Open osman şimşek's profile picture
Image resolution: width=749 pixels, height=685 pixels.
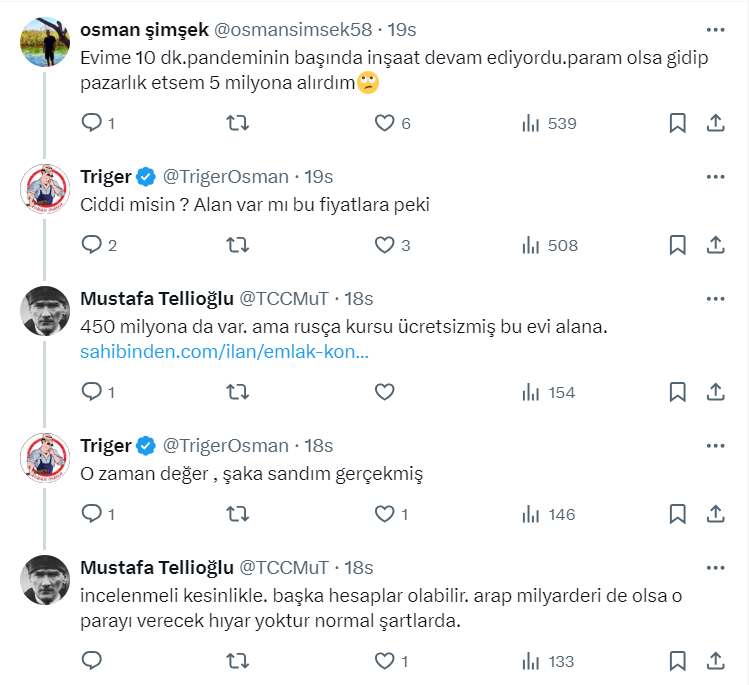click(x=45, y=42)
